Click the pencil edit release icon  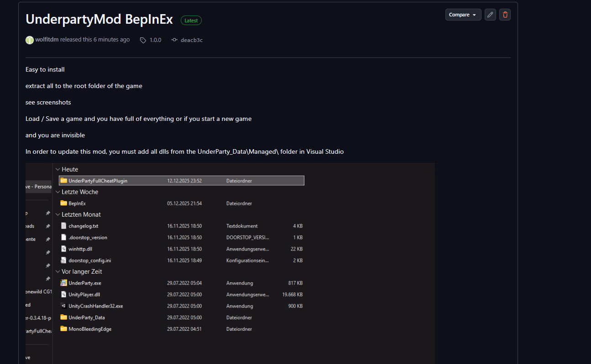490,15
